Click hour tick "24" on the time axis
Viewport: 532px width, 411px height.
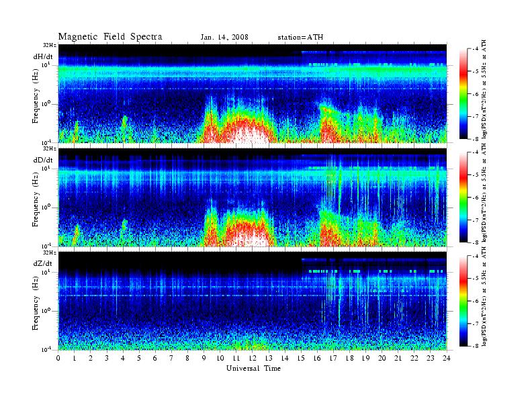point(447,358)
